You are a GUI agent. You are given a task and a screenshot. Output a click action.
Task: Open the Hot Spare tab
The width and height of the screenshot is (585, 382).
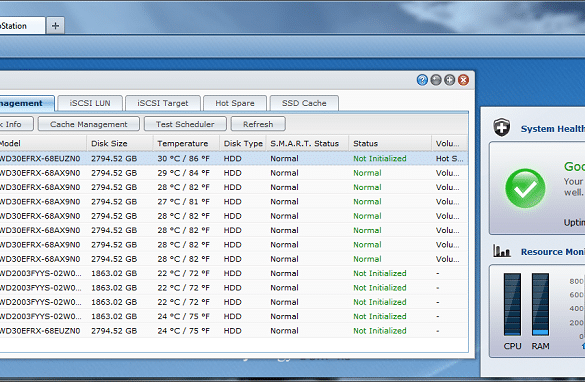[235, 103]
